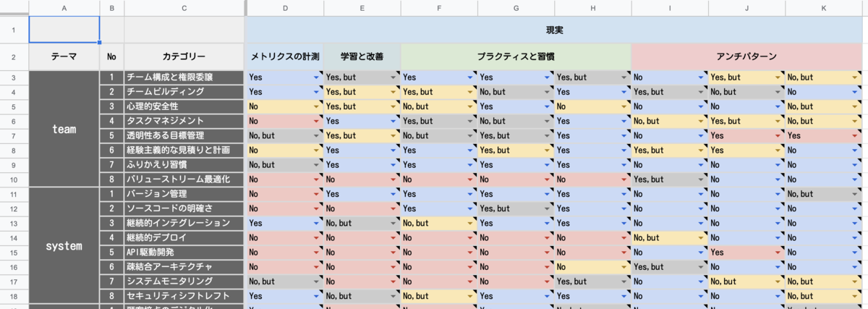Click the タスクマネジメント category cell
This screenshot has width=868, height=309.
(x=184, y=121)
